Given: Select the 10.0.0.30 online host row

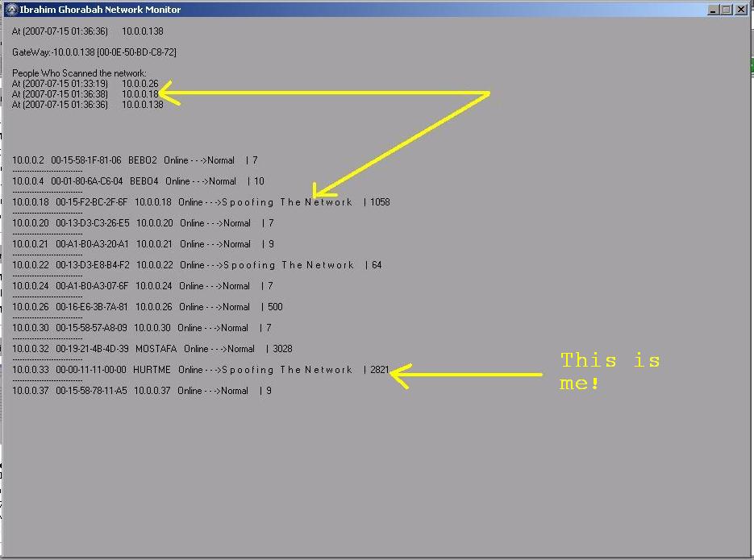Looking at the screenshot, I should tap(141, 328).
